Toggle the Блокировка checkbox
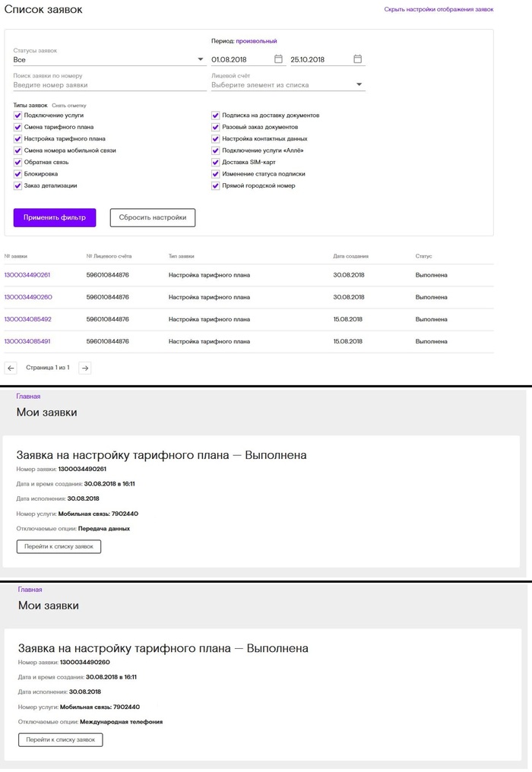532x772 pixels. coord(18,174)
